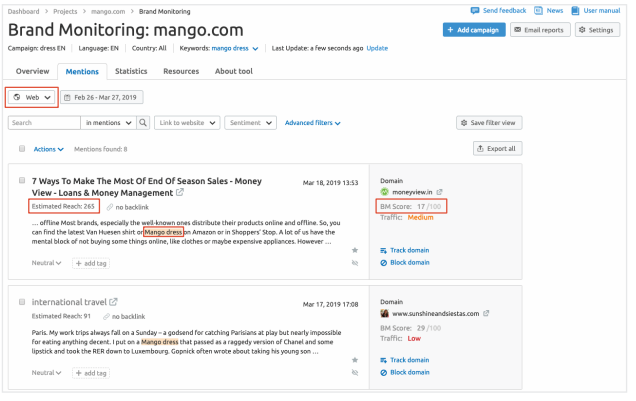The image size is (636, 401).
Task: Expand the 'in mentions' search scope dropdown
Action: pos(108,123)
